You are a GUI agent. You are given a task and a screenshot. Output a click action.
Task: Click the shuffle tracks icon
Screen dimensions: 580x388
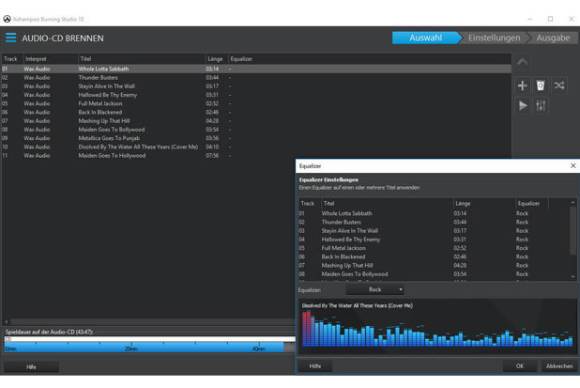(559, 85)
